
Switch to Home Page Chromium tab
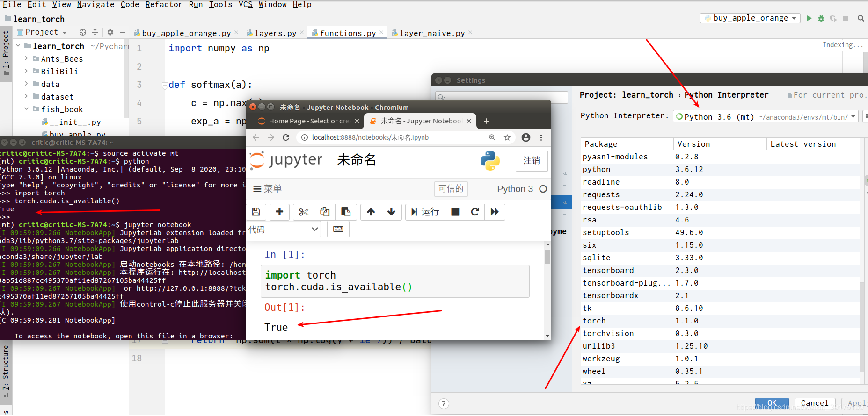[308, 121]
